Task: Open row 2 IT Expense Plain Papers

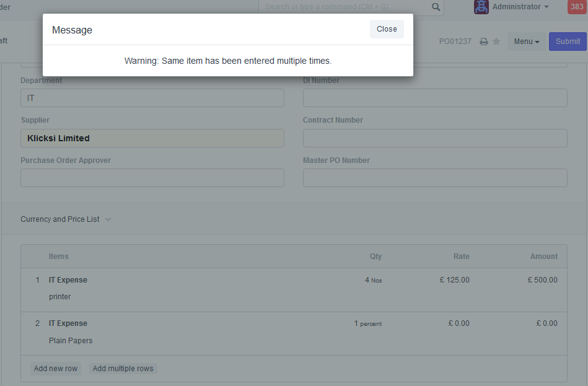Action: 294,334
